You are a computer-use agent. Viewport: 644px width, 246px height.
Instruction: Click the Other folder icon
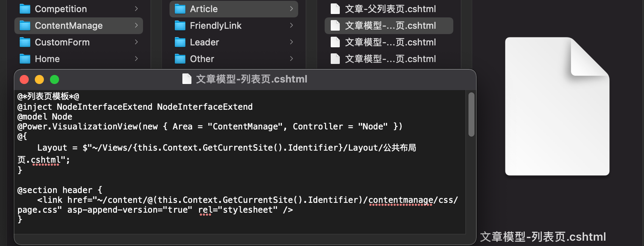(x=180, y=59)
